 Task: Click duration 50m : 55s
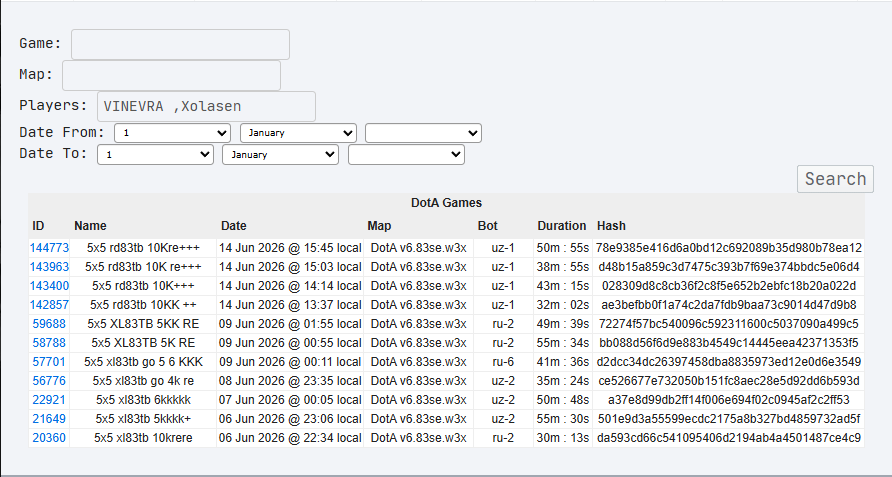point(563,248)
